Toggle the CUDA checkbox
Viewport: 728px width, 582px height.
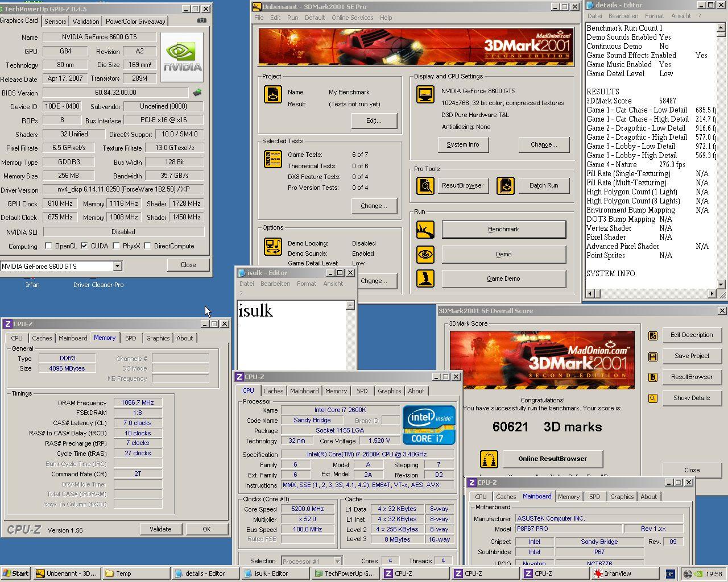[x=84, y=246]
